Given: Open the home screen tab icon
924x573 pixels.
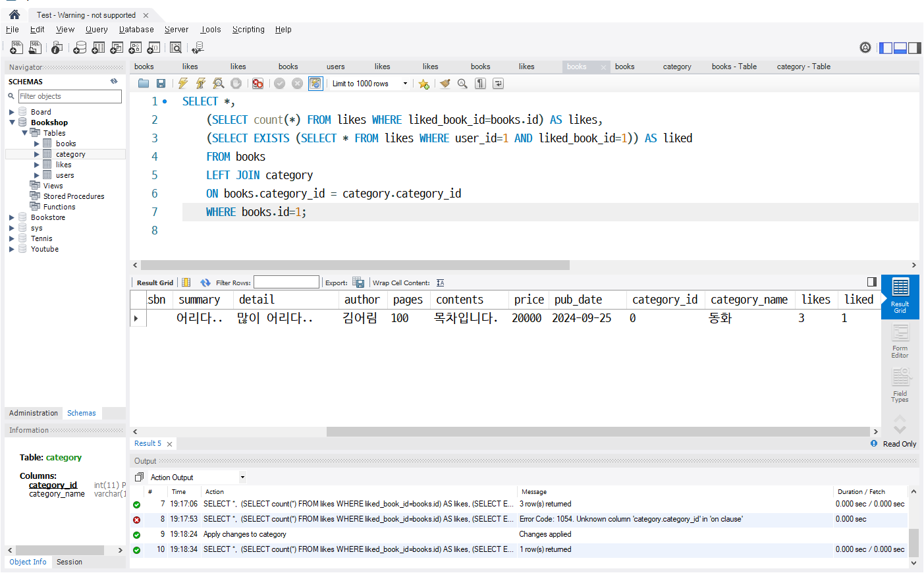Looking at the screenshot, I should (x=14, y=14).
